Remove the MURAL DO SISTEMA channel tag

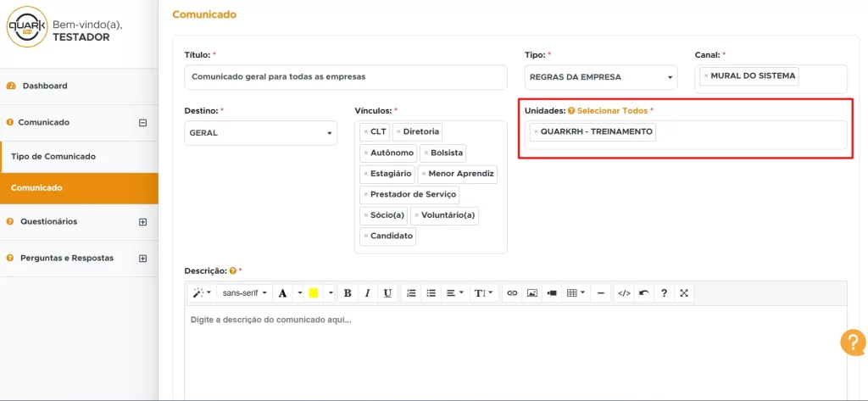pos(706,76)
